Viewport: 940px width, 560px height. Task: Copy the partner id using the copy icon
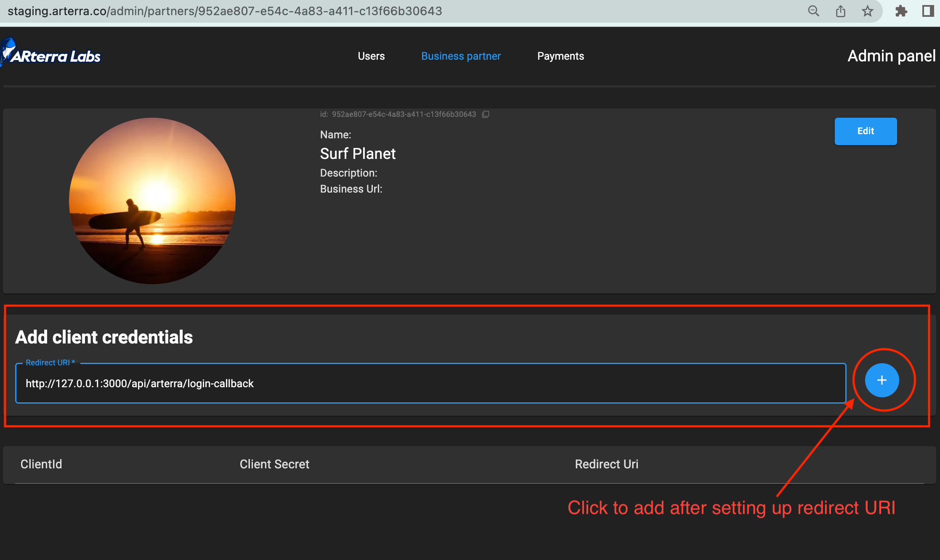[486, 114]
